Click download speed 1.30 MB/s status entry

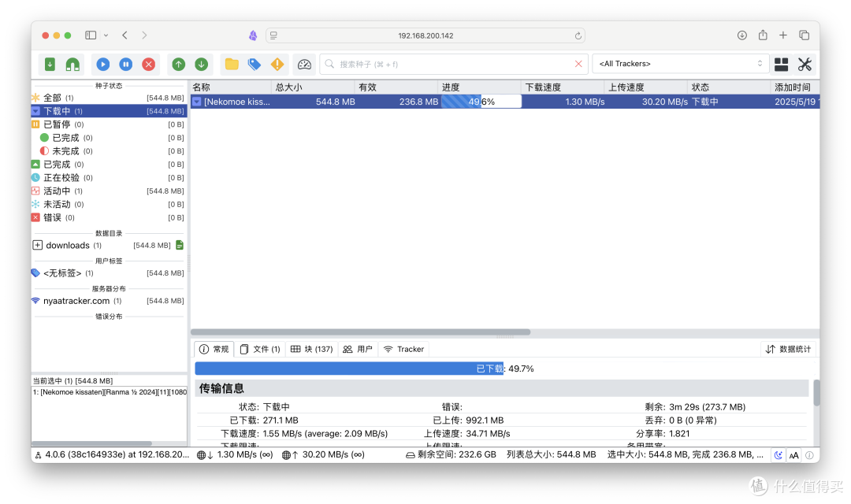click(235, 454)
